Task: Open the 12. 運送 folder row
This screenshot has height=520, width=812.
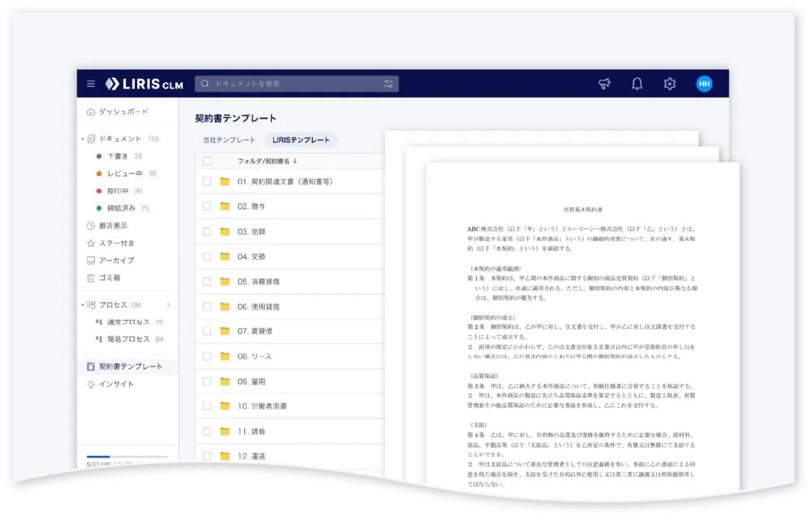Action: [290, 456]
